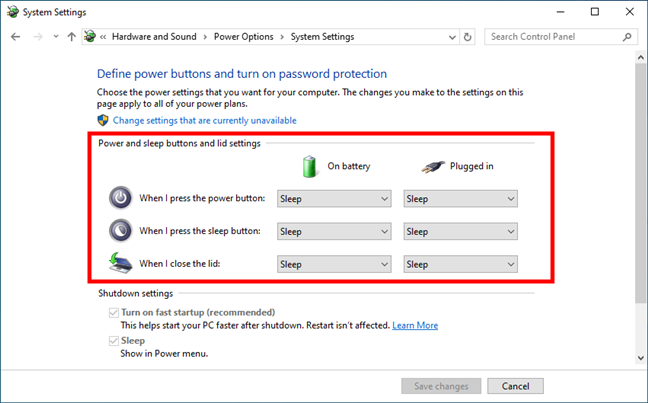Image resolution: width=648 pixels, height=403 pixels.
Task: Click the Search Control Panel field
Action: [554, 37]
